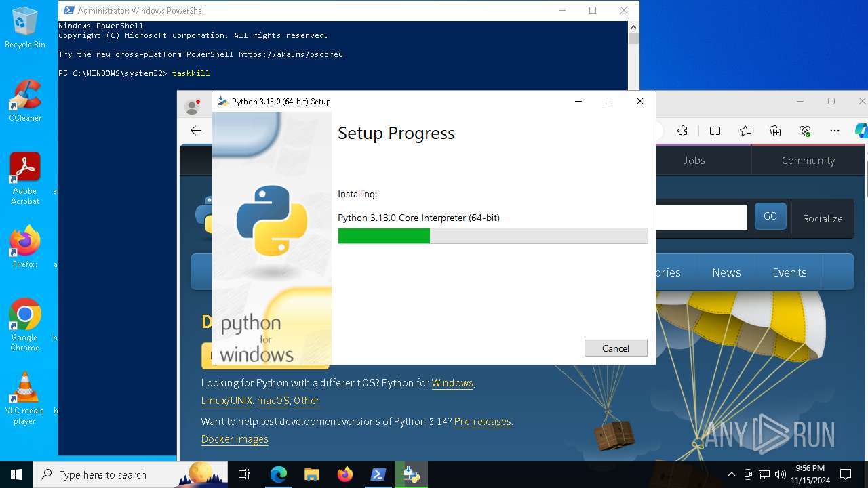This screenshot has width=868, height=488.
Task: Open the News navigation item
Action: coord(726,272)
